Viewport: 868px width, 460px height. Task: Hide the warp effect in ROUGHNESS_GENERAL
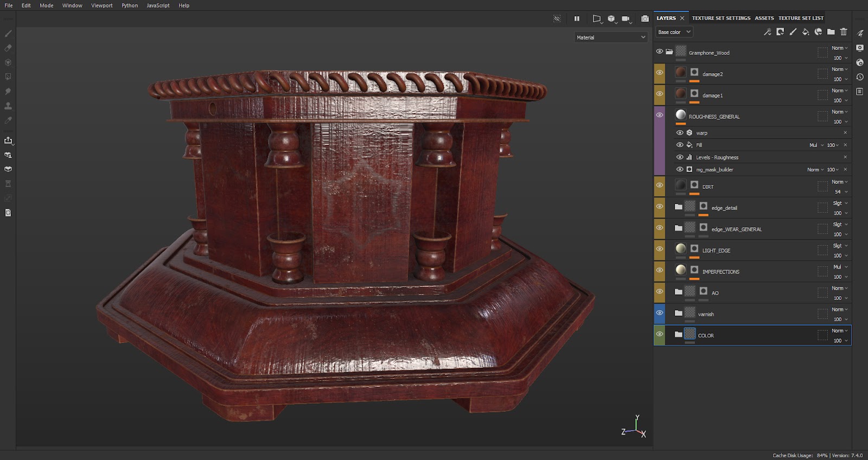pyautogui.click(x=680, y=132)
